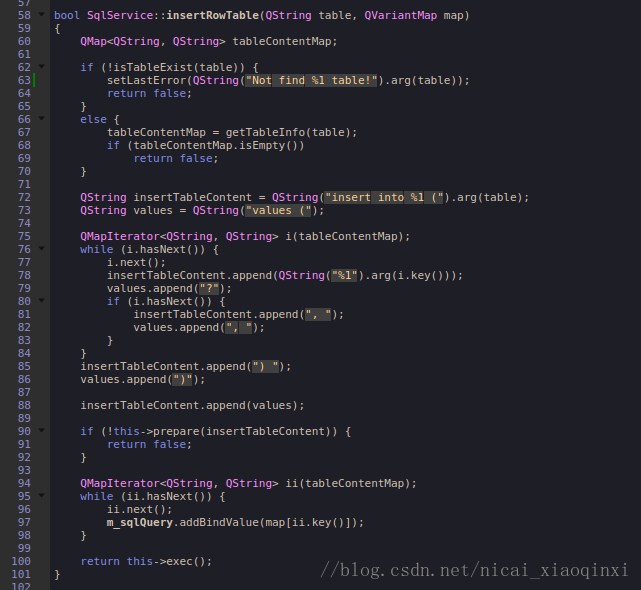Click the SqlService class name
641x590 pixels.
(120, 16)
